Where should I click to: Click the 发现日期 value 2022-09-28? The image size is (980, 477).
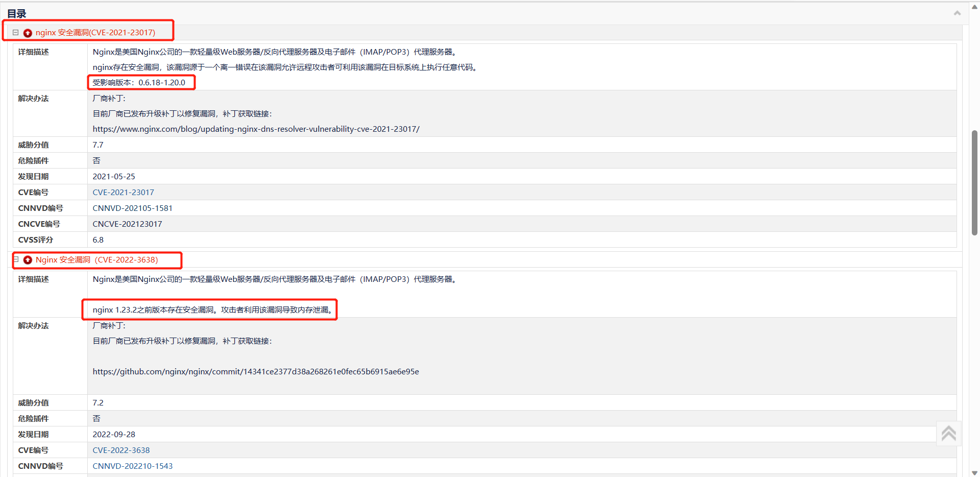(114, 435)
